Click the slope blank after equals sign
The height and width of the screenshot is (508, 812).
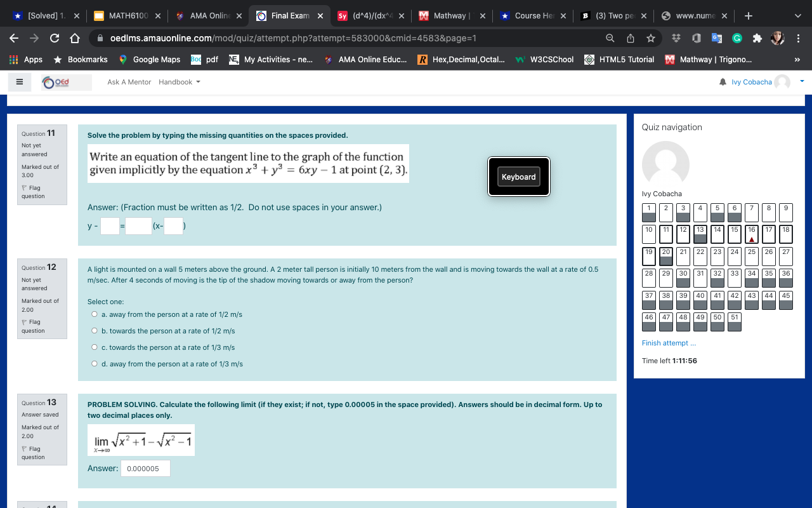click(x=138, y=226)
